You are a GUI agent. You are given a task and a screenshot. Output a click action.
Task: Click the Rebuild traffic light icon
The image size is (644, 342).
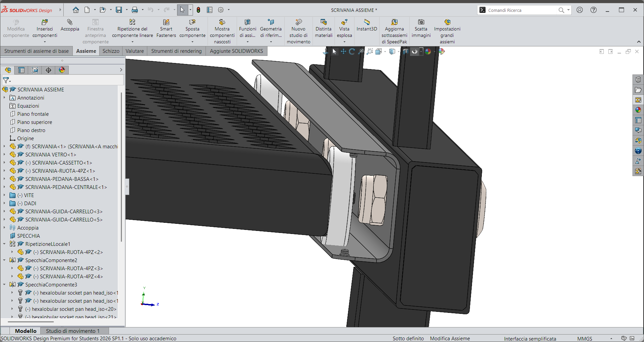coord(198,10)
